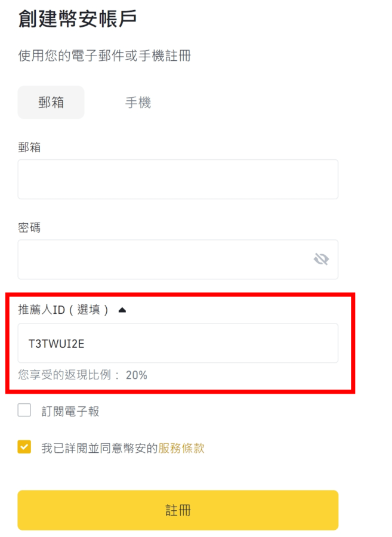
Task: Click the 推薦人ID(選填) label
Action: (63, 310)
